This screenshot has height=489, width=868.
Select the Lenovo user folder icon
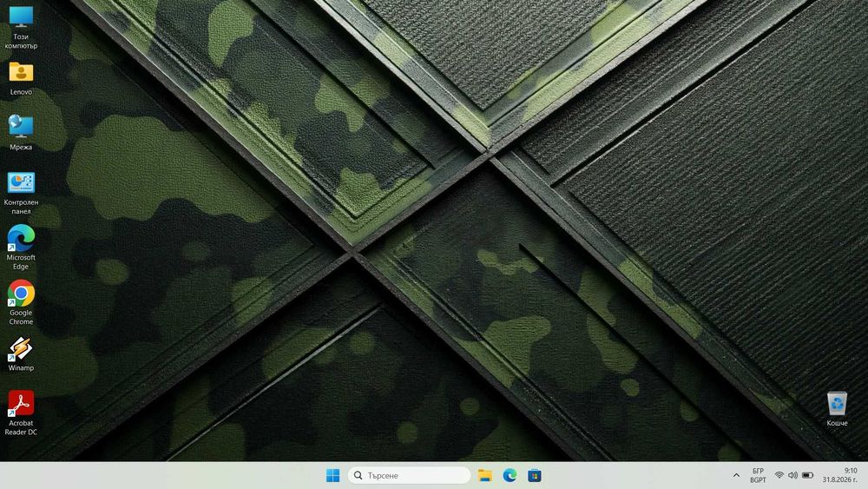pos(21,79)
